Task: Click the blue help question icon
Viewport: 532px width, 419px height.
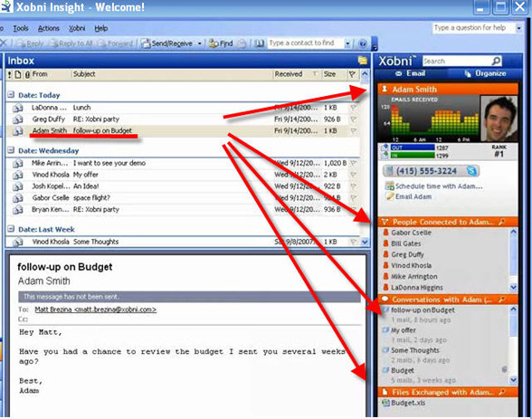Action: point(363,43)
